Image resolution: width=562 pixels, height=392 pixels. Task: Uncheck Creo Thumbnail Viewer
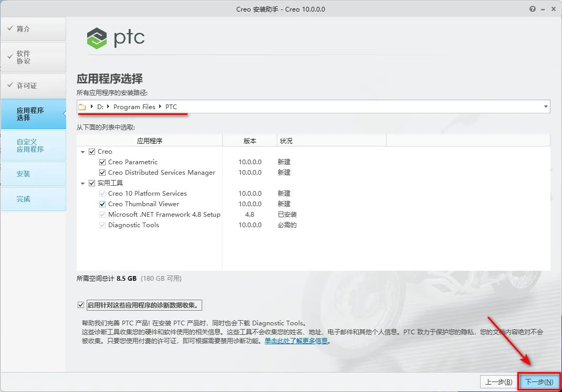[102, 204]
